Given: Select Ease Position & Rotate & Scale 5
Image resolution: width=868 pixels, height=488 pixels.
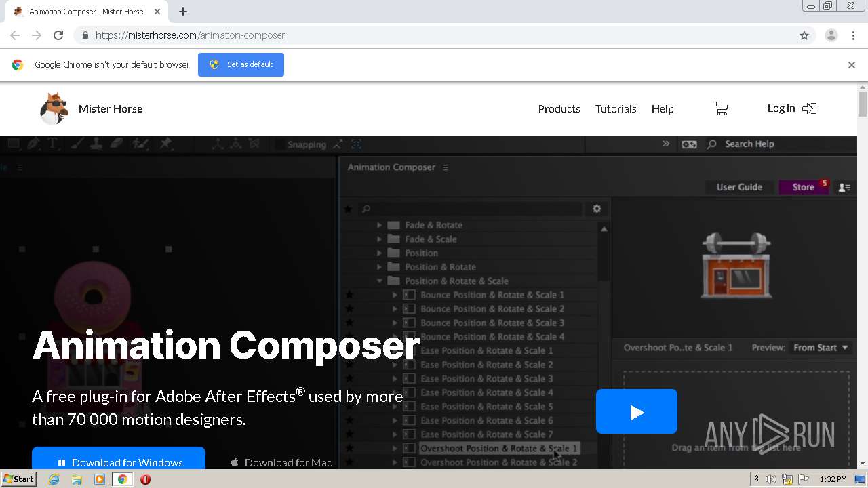Looking at the screenshot, I should point(486,407).
